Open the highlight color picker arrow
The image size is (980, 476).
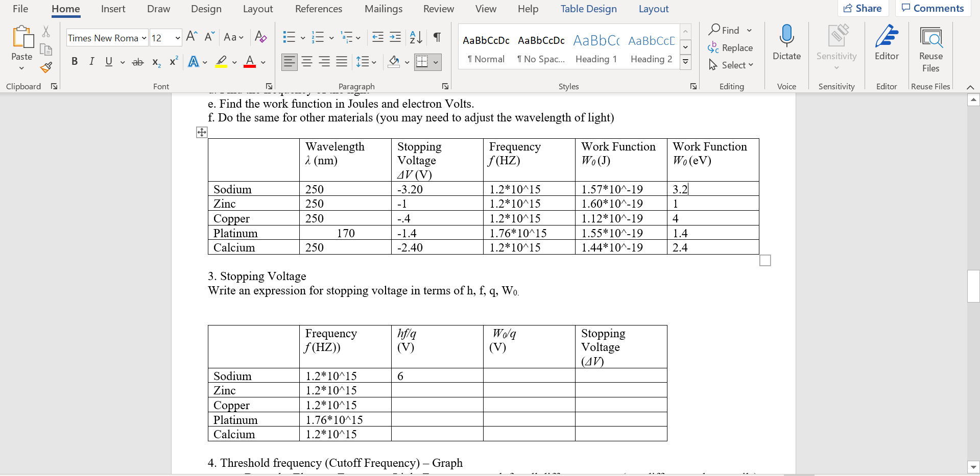tap(234, 62)
